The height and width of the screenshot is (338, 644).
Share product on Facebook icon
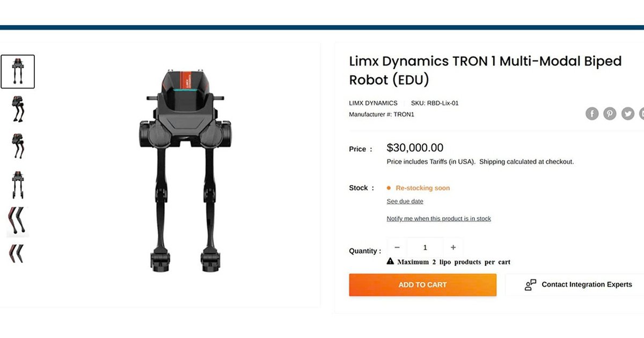pos(592,114)
